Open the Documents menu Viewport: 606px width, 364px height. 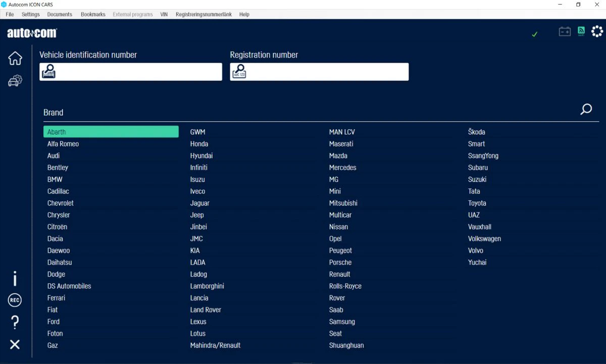point(60,14)
